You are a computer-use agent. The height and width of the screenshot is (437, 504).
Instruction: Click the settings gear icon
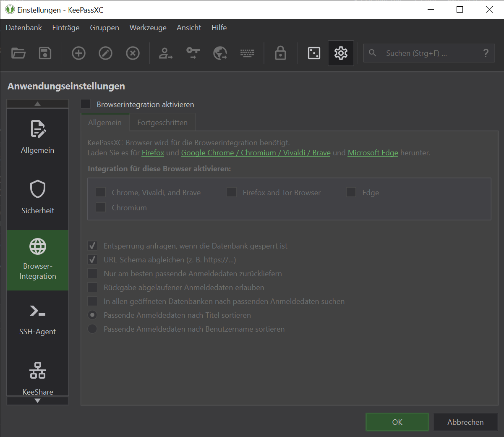[341, 53]
